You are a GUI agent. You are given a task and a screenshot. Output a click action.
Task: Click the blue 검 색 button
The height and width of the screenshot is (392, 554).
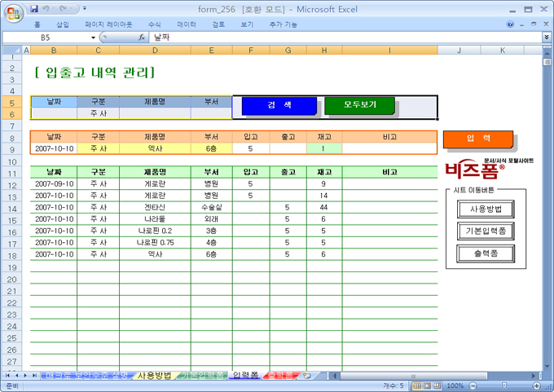(279, 106)
